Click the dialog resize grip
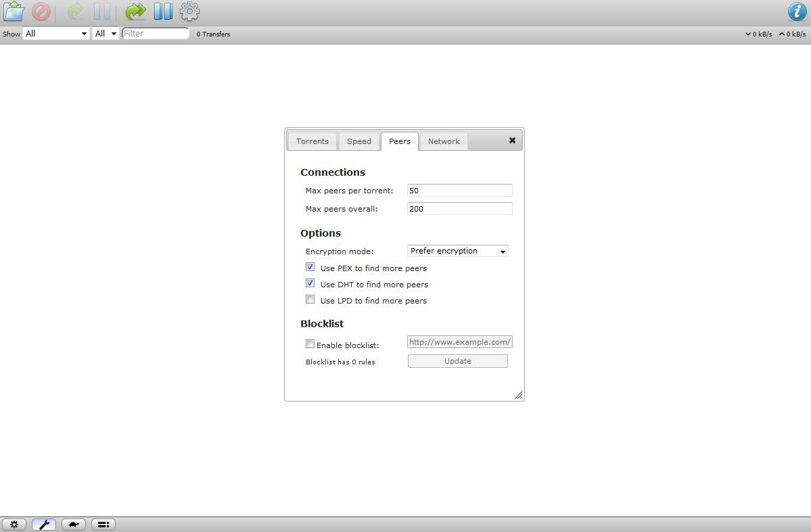811x532 pixels. click(x=518, y=395)
